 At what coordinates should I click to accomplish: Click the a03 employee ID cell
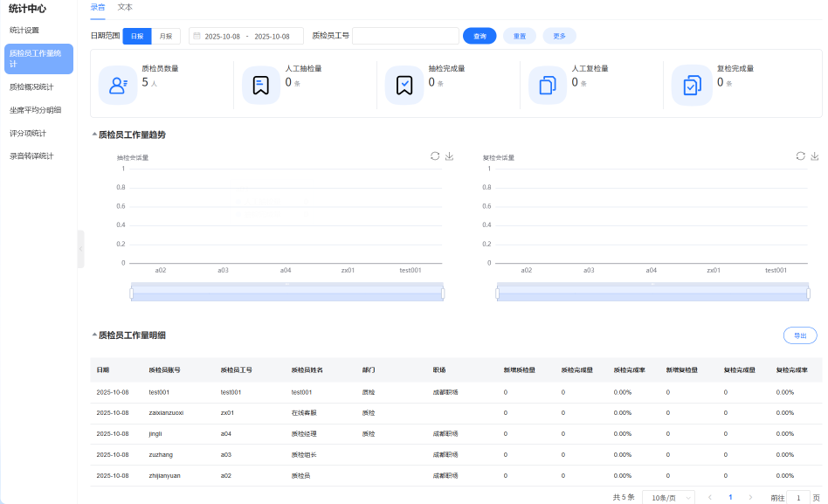point(226,454)
